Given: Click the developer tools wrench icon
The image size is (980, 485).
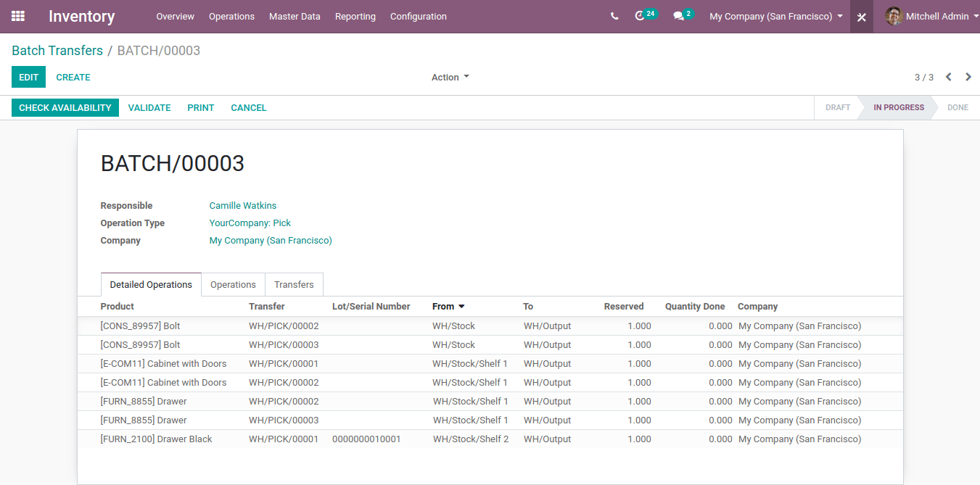Looking at the screenshot, I should point(860,15).
